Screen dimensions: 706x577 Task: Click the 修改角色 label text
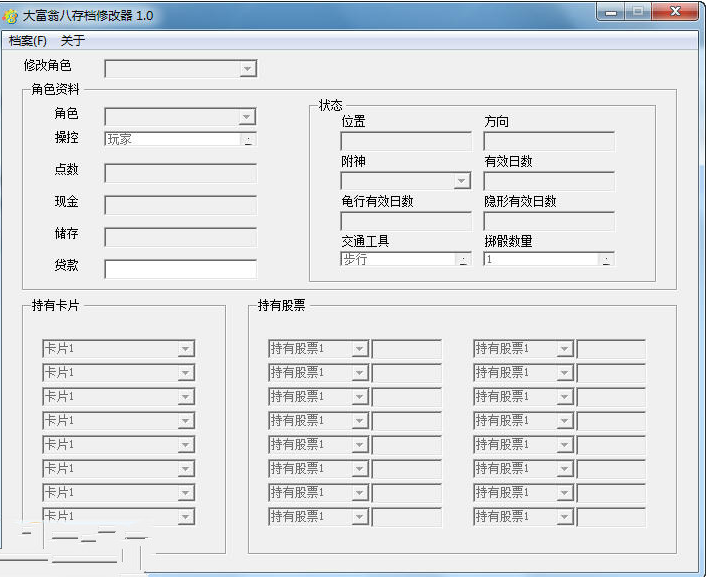pyautogui.click(x=47, y=66)
